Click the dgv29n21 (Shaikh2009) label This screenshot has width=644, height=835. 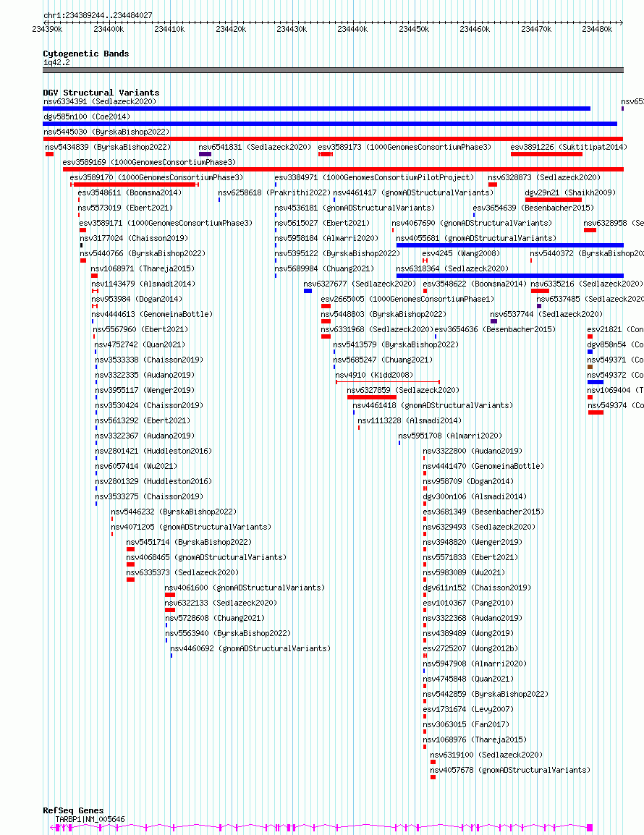coord(570,192)
